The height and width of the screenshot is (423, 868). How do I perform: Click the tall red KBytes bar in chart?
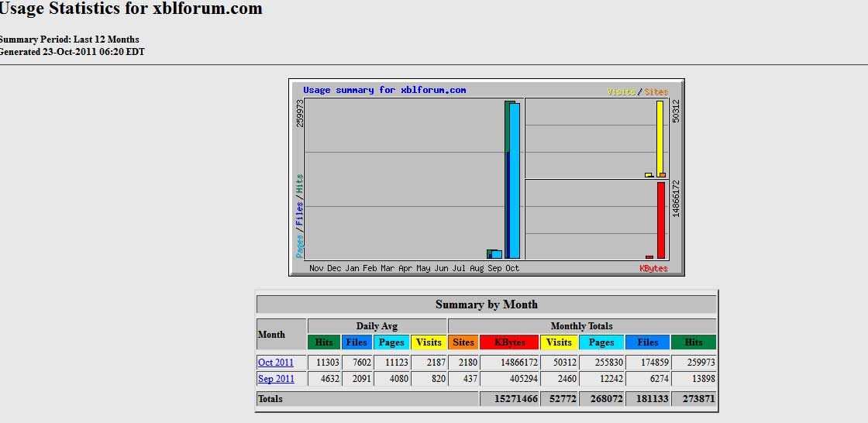(x=661, y=220)
